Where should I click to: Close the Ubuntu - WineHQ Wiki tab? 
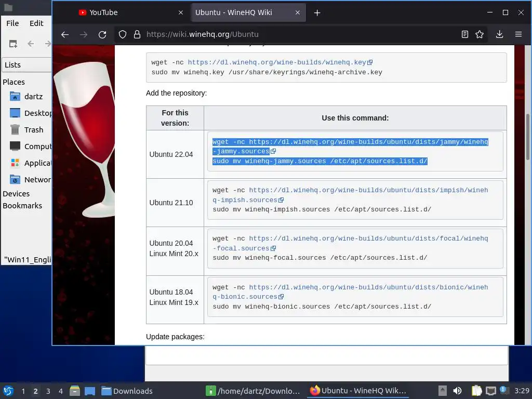[x=298, y=12]
